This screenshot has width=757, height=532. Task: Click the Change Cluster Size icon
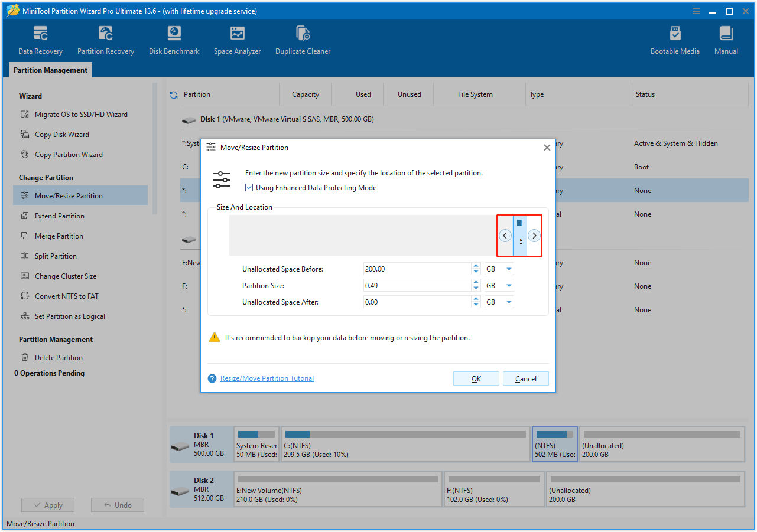pyautogui.click(x=25, y=276)
